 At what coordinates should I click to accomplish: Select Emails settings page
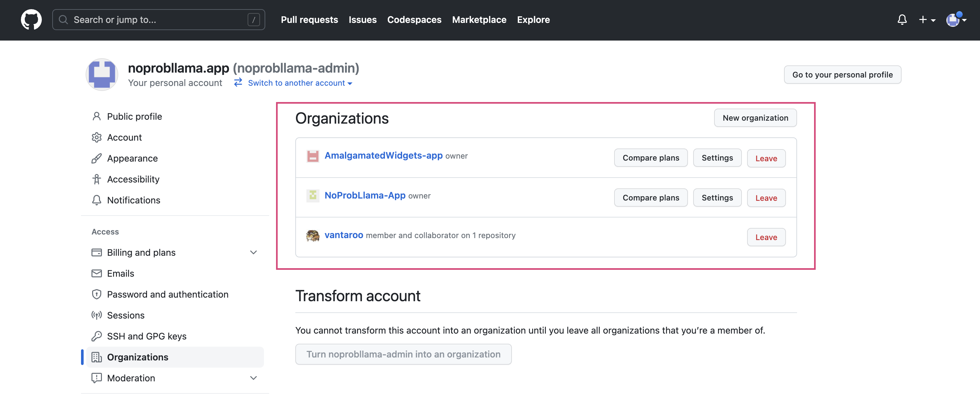(x=175, y=273)
